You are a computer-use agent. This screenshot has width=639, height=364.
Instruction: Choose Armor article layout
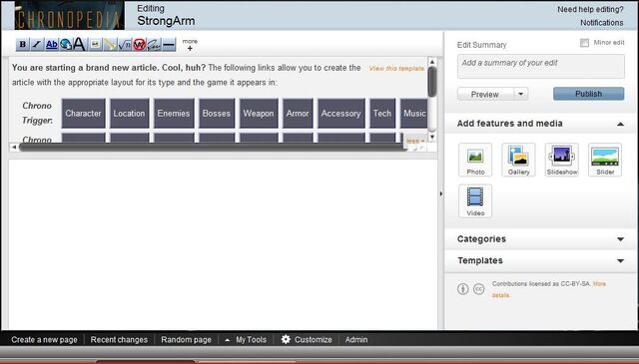click(x=298, y=114)
